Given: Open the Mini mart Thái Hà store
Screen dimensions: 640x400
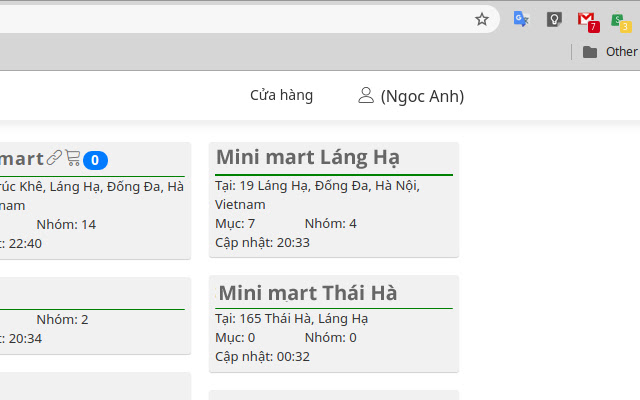Looking at the screenshot, I should 308,293.
